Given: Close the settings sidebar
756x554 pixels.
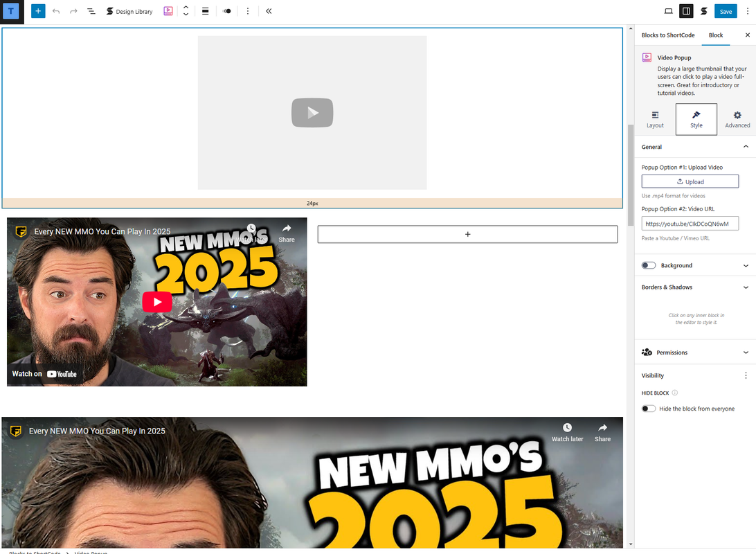Looking at the screenshot, I should (x=747, y=35).
